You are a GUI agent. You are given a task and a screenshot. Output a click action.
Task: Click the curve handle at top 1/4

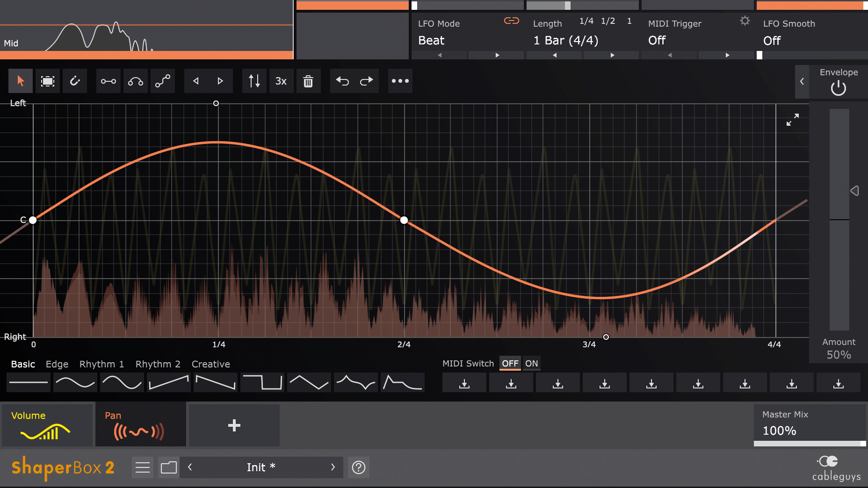coord(216,103)
